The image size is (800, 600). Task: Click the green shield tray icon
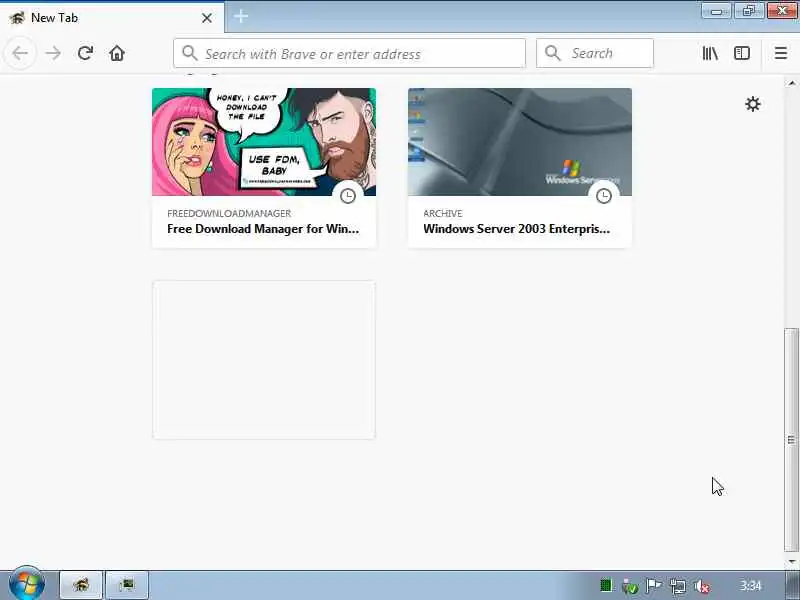[630, 587]
